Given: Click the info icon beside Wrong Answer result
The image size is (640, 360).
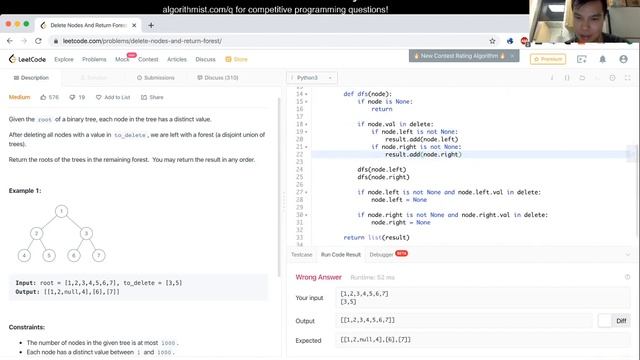Looking at the screenshot, I should point(627,277).
